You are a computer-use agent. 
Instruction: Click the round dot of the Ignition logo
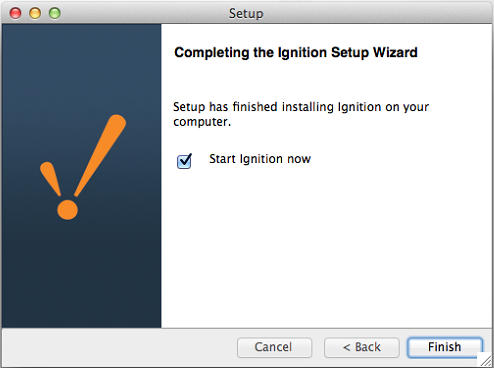click(67, 210)
